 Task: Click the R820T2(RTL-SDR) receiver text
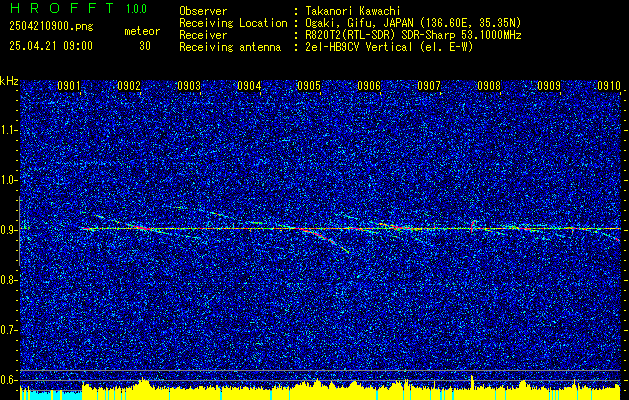point(413,35)
